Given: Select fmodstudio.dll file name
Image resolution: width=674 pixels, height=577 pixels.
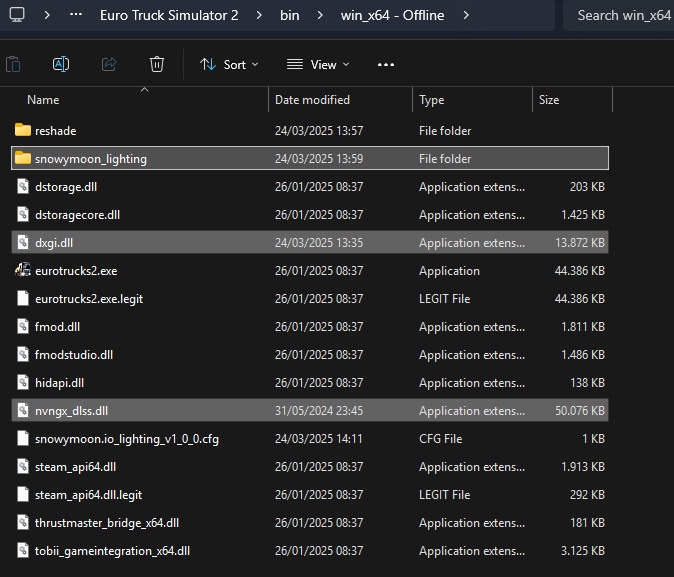Looking at the screenshot, I should (74, 354).
